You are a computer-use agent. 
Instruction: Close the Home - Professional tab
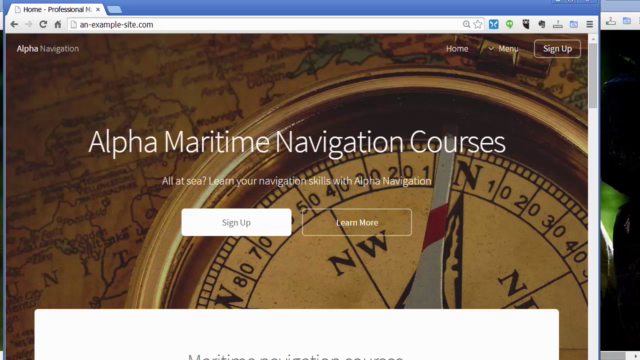[x=98, y=9]
